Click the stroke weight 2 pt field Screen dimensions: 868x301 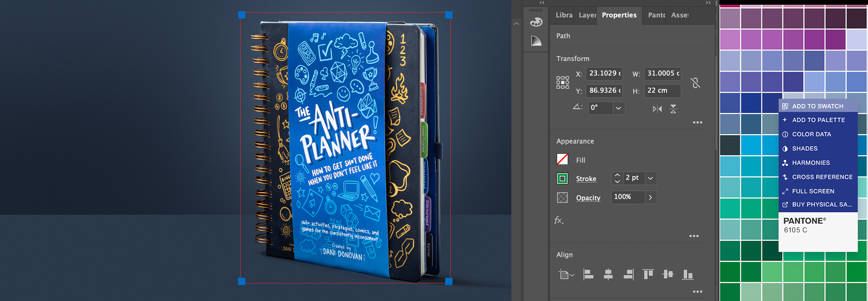click(x=633, y=178)
